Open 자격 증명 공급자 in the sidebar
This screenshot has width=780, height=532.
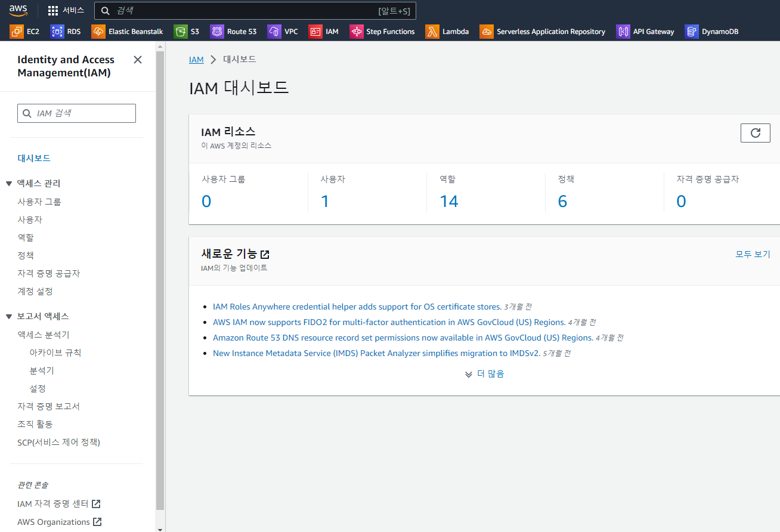coord(49,273)
